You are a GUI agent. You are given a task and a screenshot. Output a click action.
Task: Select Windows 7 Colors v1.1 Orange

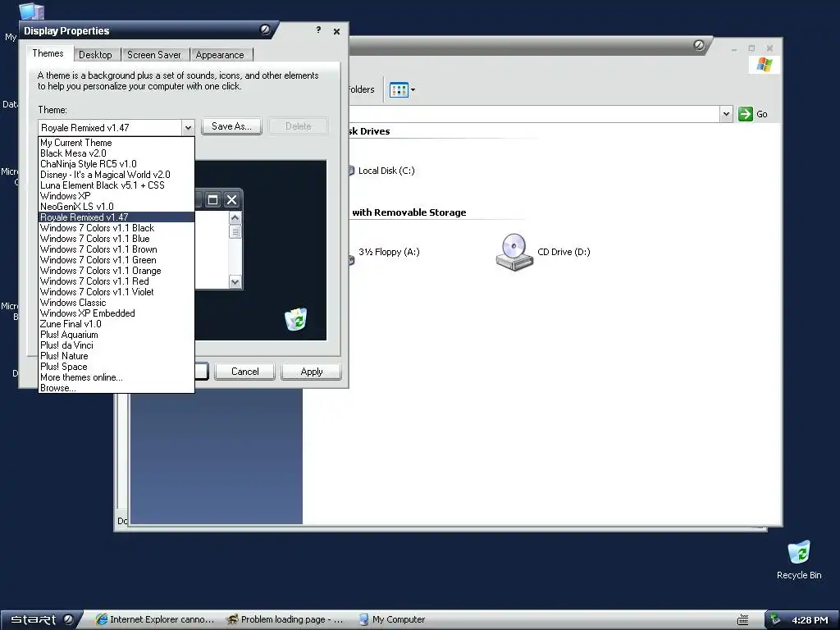coord(116,271)
